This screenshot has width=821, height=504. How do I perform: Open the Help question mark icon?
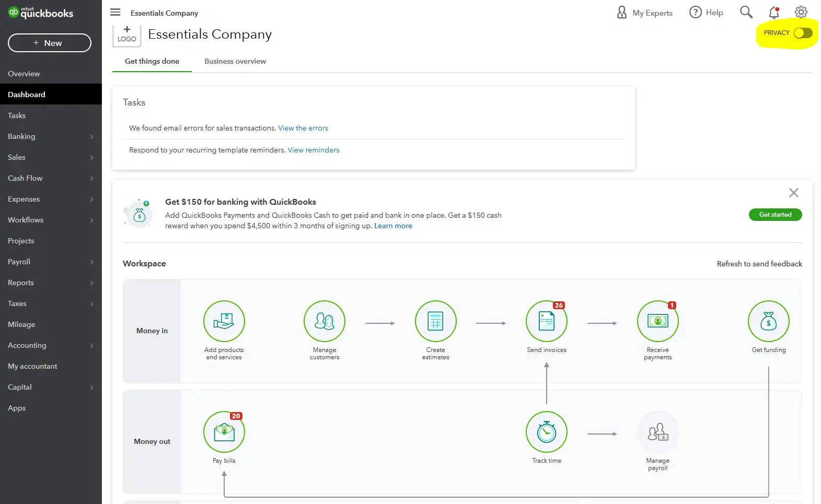click(696, 12)
